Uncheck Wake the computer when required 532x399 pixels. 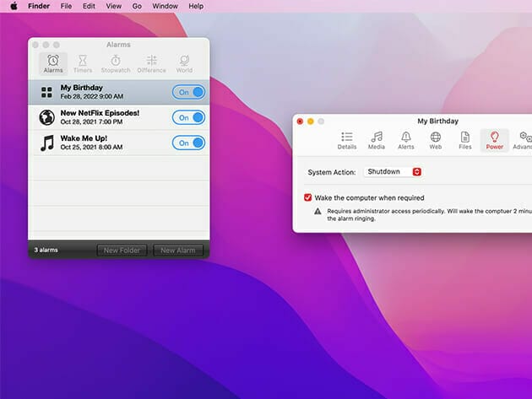pos(308,197)
